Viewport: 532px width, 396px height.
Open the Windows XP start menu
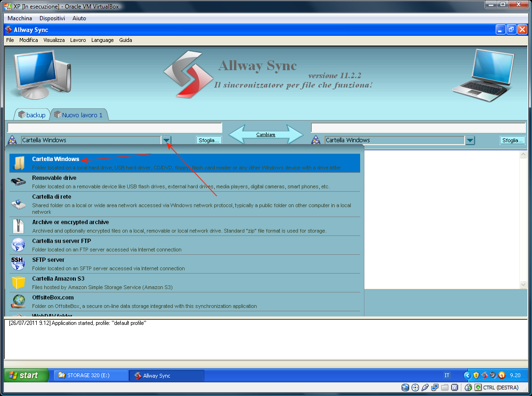[26, 375]
